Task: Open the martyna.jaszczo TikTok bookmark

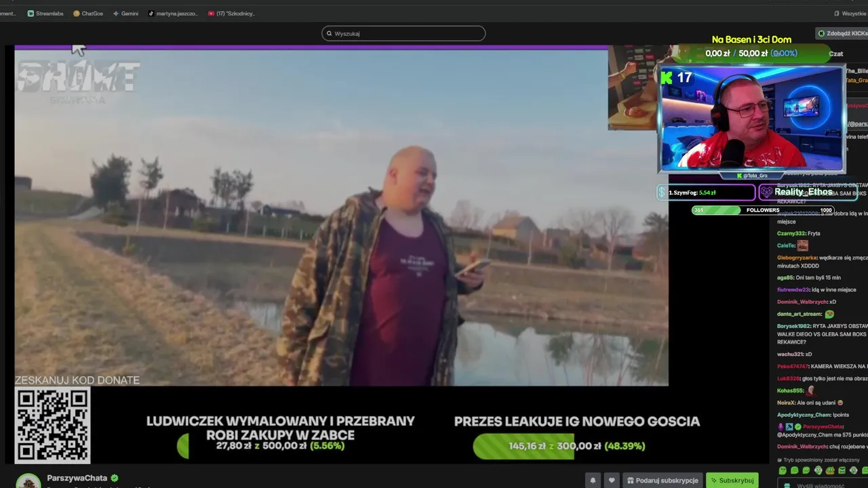Action: [173, 14]
